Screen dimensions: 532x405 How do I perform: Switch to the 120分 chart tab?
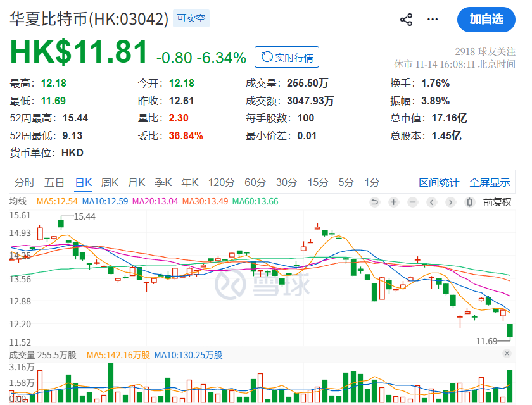222,183
